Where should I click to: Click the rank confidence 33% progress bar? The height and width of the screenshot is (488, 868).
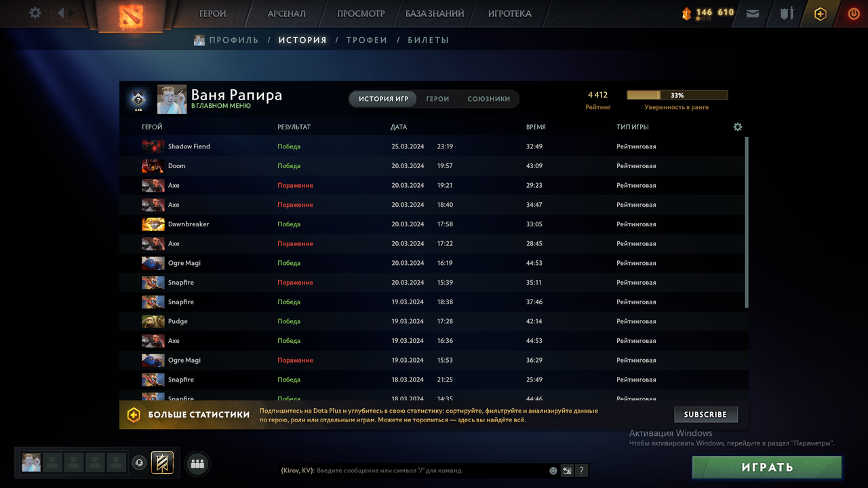677,96
